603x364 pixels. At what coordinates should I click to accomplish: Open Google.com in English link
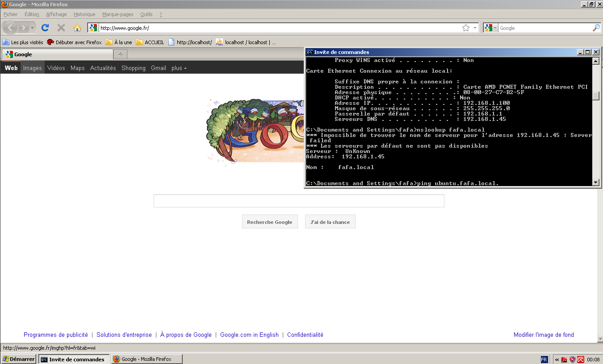(249, 335)
